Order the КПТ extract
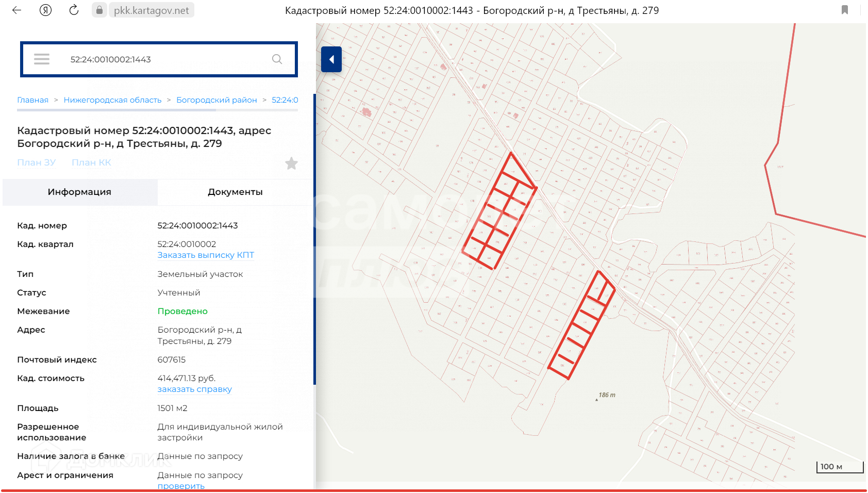This screenshot has width=868, height=493. click(206, 255)
